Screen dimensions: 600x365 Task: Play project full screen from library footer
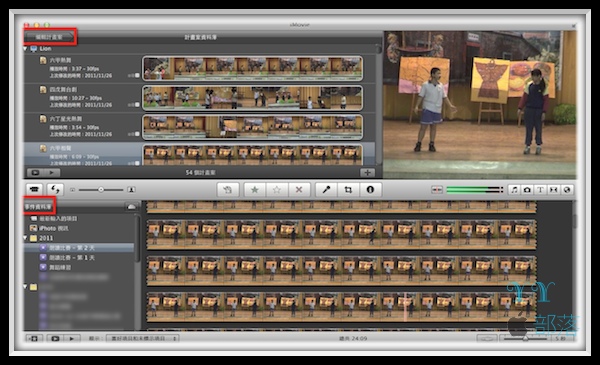click(36, 173)
